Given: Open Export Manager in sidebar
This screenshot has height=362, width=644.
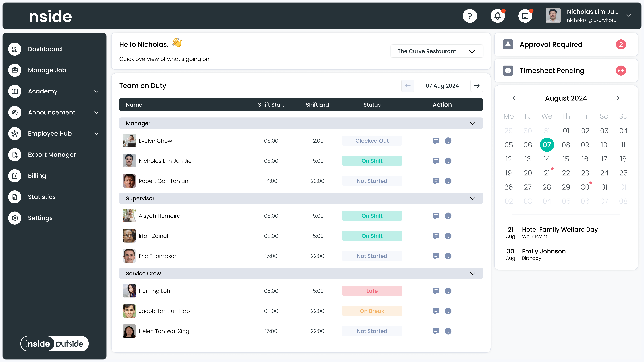Looking at the screenshot, I should (52, 155).
